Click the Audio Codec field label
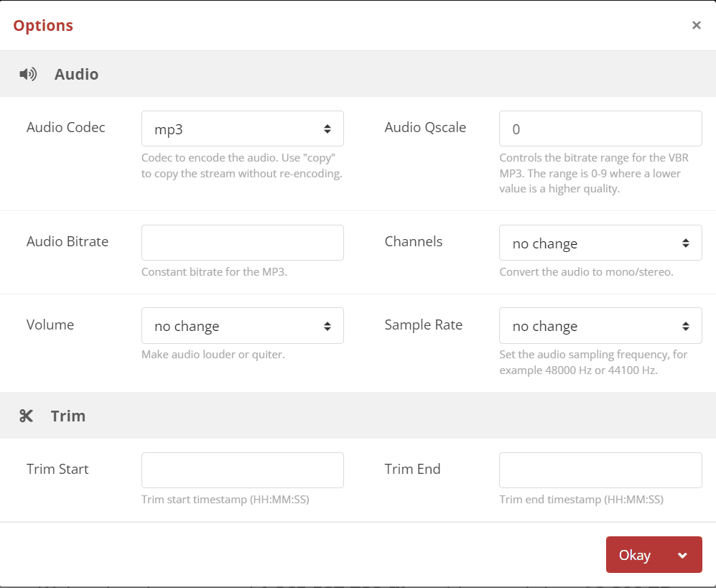Viewport: 716px width, 588px height. click(66, 127)
